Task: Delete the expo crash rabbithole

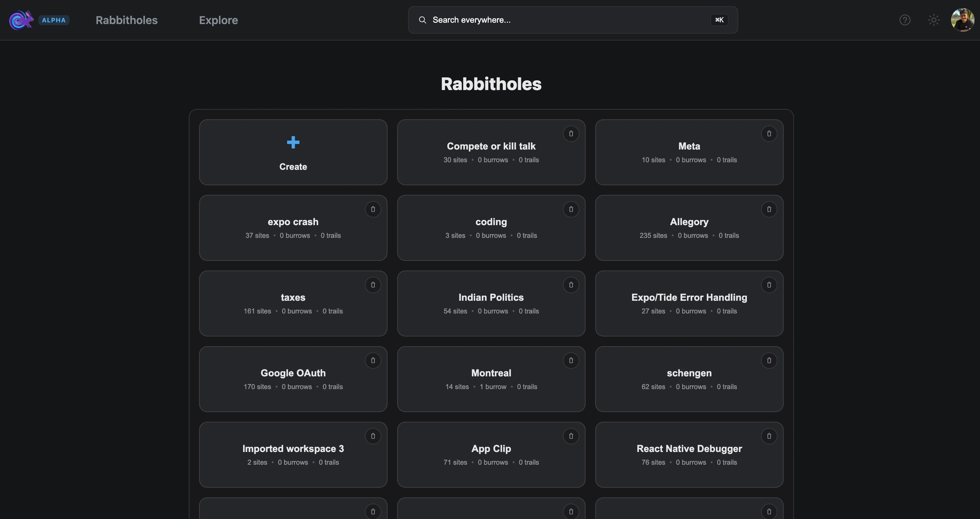Action: [x=373, y=209]
